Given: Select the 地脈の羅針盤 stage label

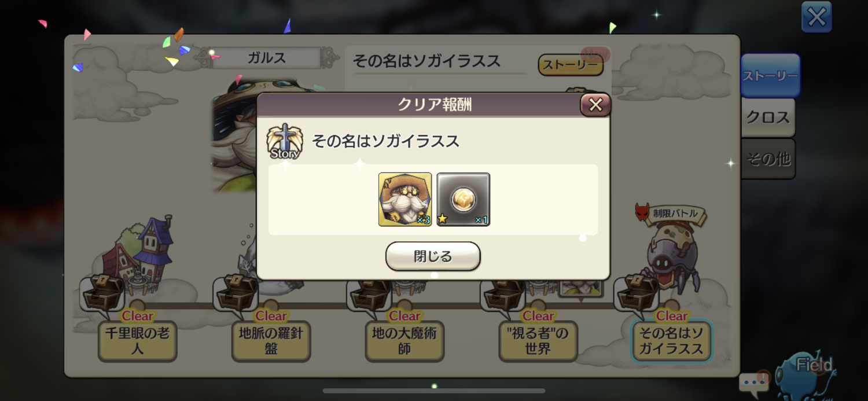Looking at the screenshot, I should (271, 341).
